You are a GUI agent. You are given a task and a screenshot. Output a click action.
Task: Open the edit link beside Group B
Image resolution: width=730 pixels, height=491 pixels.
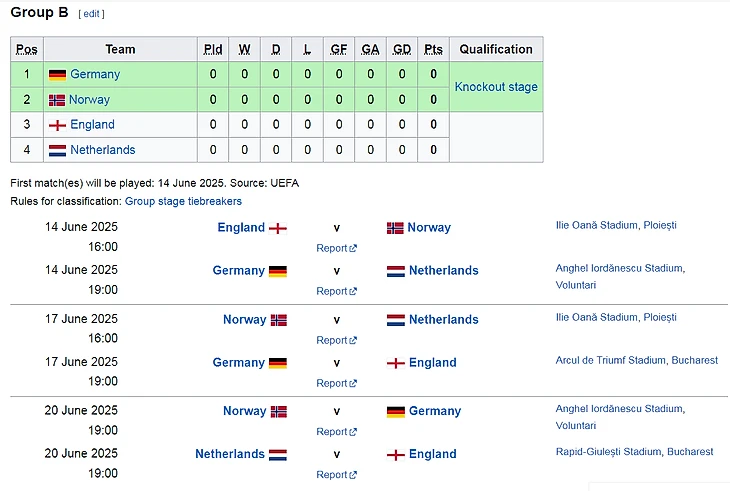tap(91, 14)
